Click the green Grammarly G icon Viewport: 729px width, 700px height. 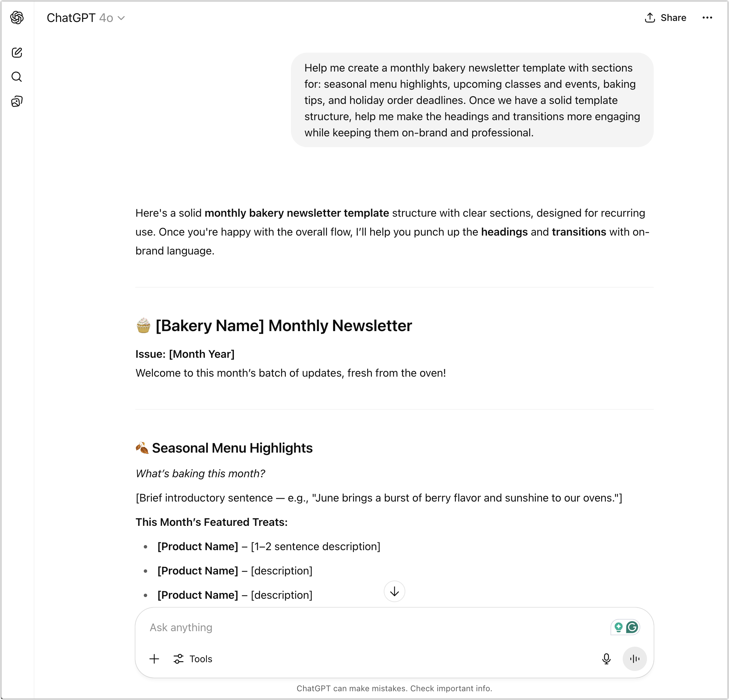tap(632, 627)
